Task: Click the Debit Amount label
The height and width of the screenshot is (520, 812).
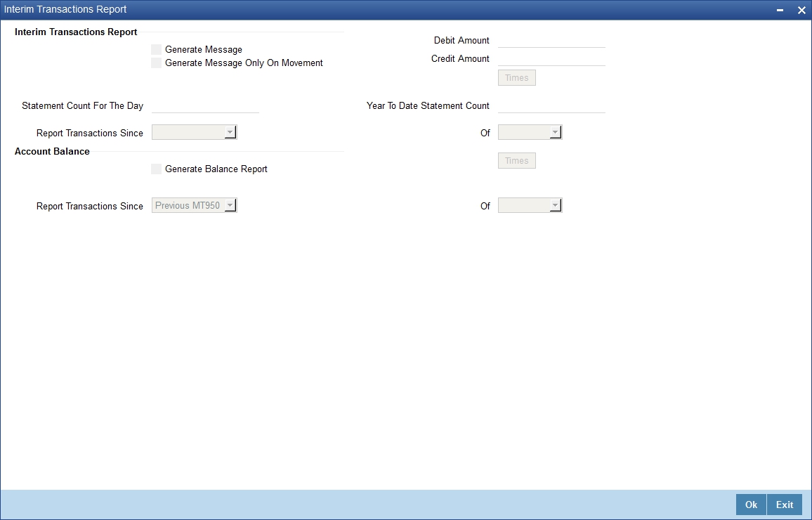Action: [x=461, y=40]
